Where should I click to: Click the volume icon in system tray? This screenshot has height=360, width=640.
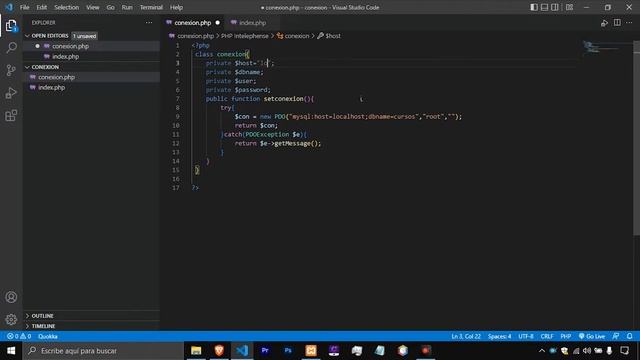(x=587, y=351)
